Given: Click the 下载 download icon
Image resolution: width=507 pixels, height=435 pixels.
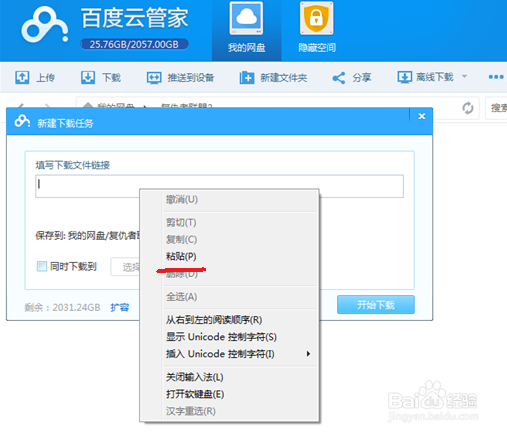Looking at the screenshot, I should coord(88,77).
